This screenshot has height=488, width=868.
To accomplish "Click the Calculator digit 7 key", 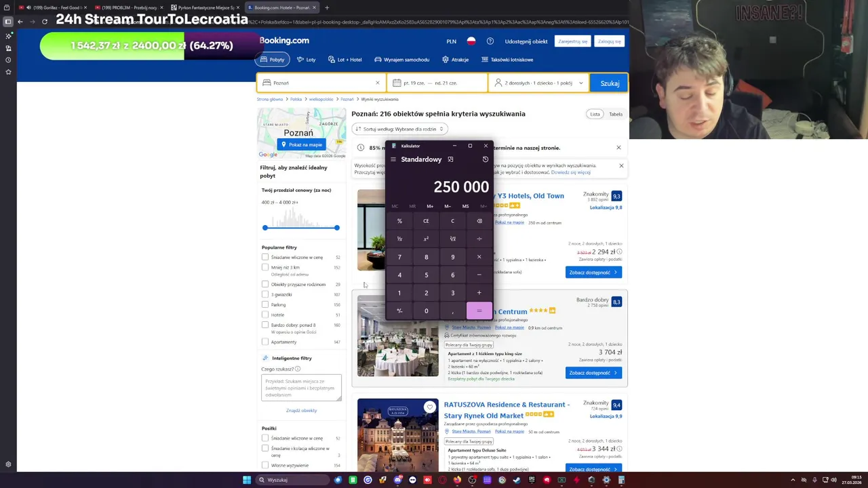I will (x=399, y=257).
